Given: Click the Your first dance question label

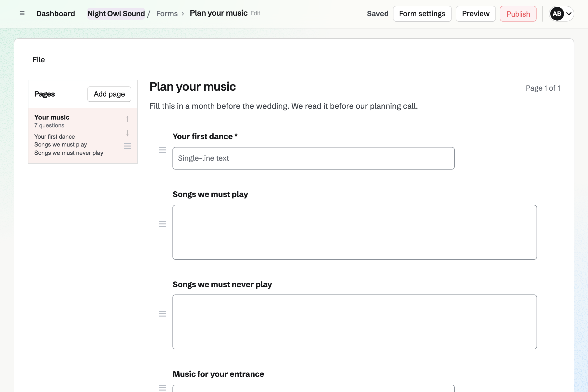Looking at the screenshot, I should (x=205, y=136).
